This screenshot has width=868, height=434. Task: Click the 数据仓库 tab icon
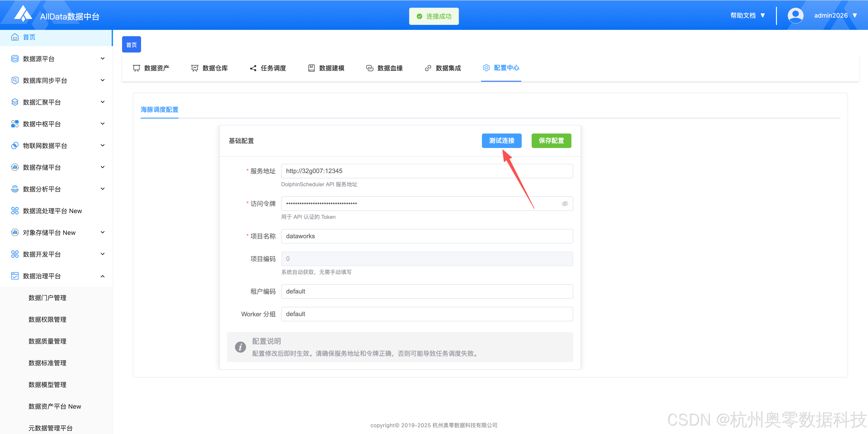point(195,68)
